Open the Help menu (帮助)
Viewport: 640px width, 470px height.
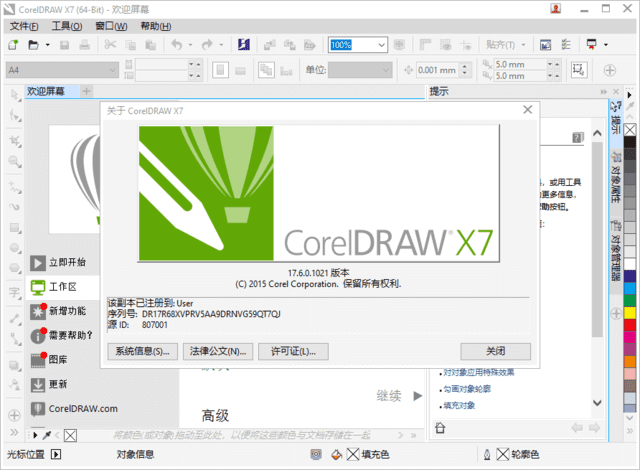(156, 27)
